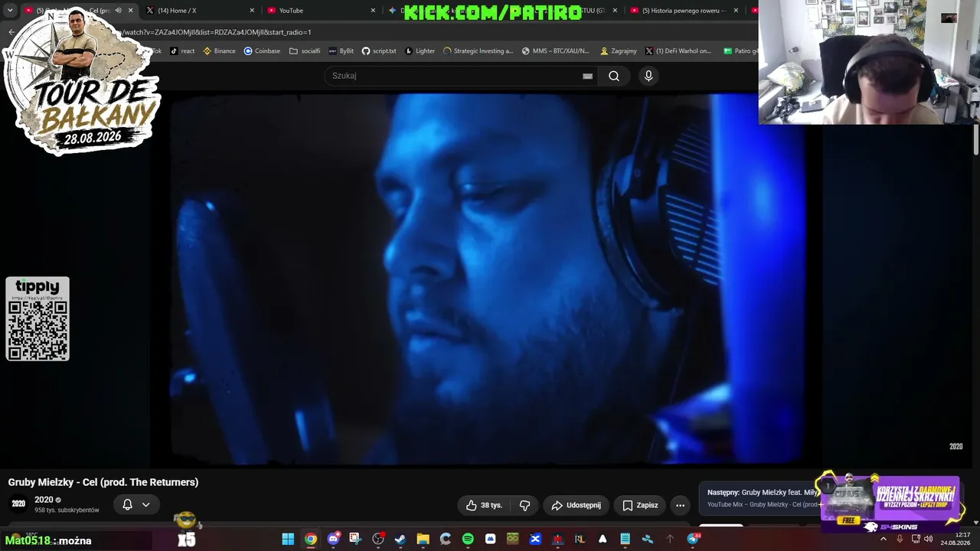Click the Udostępnij share button
The width and height of the screenshot is (980, 551).
click(x=577, y=505)
